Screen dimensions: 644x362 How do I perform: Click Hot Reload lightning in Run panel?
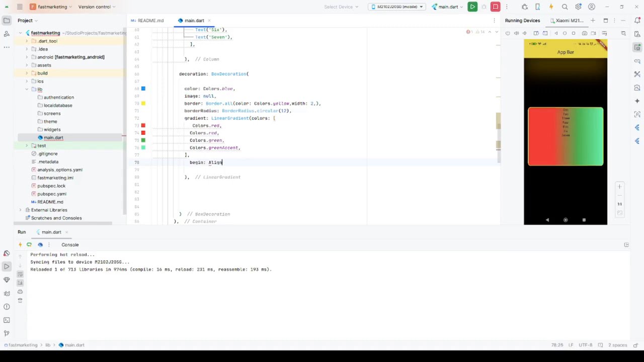click(x=20, y=245)
